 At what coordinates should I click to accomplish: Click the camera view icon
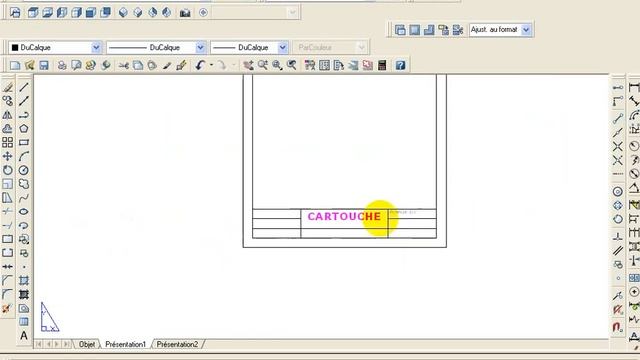(x=185, y=13)
